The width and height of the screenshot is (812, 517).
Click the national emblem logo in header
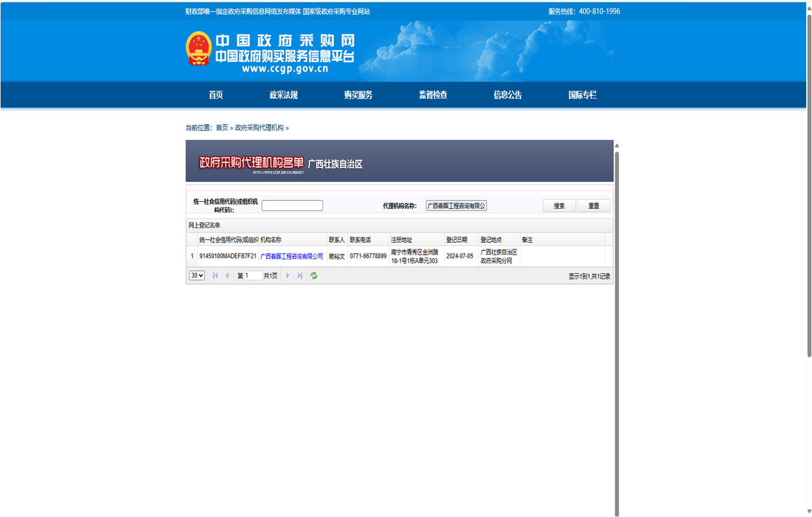[x=198, y=48]
